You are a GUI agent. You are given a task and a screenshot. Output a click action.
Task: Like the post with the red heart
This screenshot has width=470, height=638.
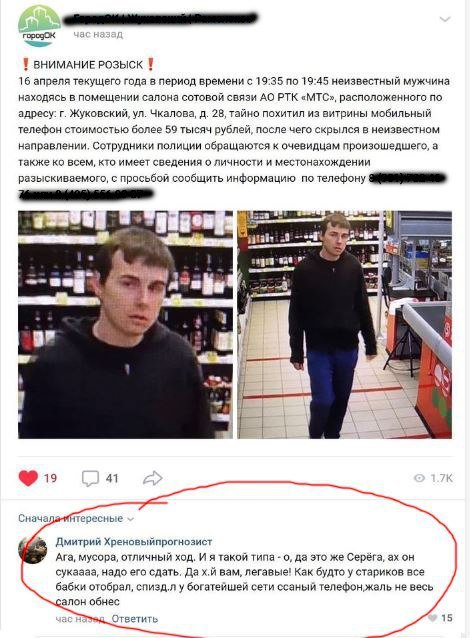[x=28, y=478]
